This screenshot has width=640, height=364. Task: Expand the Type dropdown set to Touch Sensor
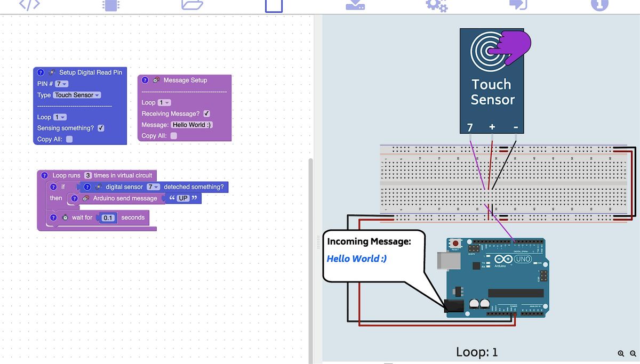click(x=77, y=95)
